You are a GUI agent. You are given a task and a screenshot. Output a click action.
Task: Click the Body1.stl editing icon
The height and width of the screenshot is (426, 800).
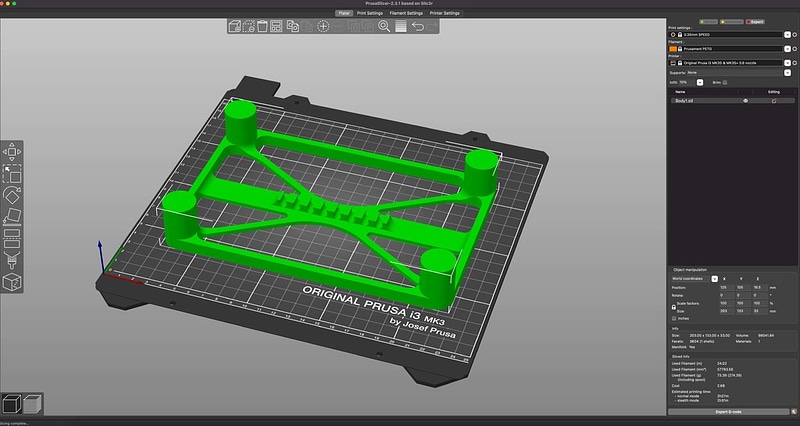774,101
